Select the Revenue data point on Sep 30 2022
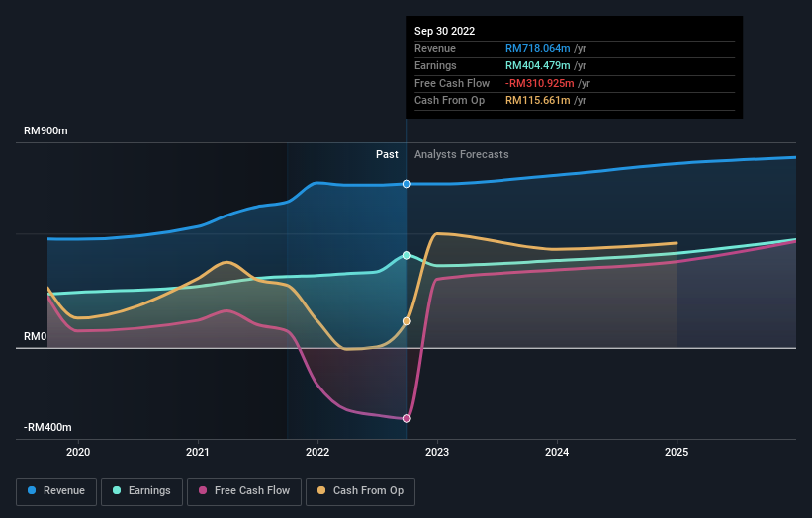This screenshot has width=812, height=518. (407, 184)
